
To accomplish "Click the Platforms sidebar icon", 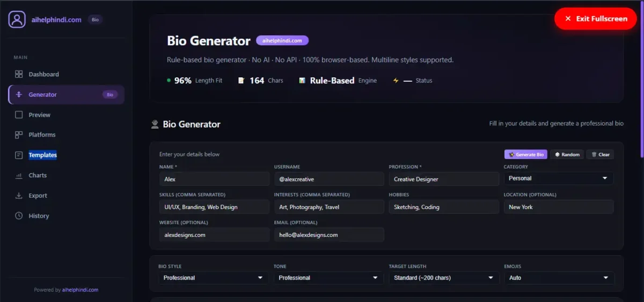I will click(x=19, y=135).
